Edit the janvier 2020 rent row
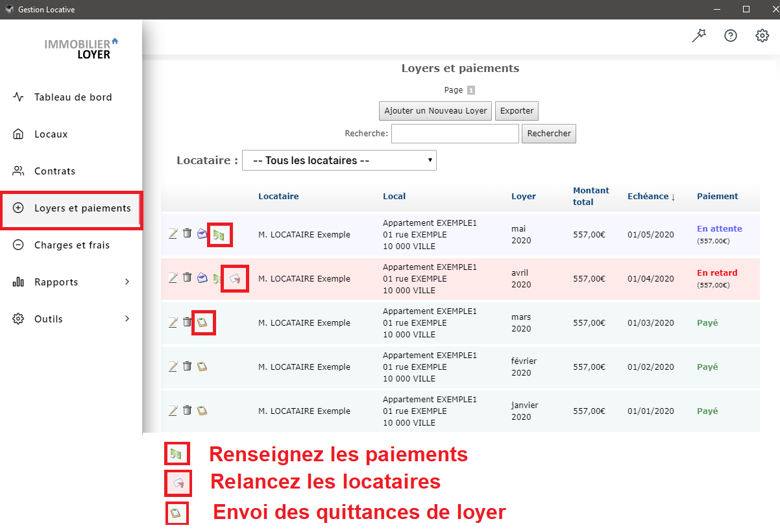The height and width of the screenshot is (532, 780). (x=173, y=410)
